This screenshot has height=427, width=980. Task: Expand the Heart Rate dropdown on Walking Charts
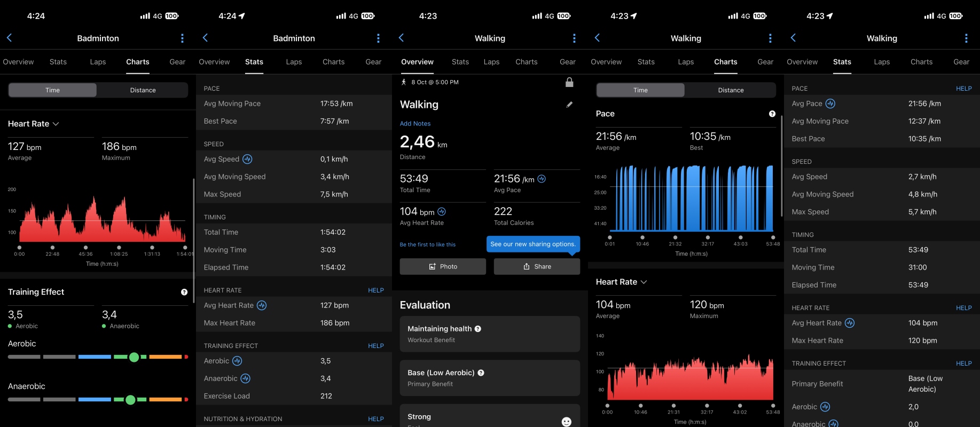[622, 282]
